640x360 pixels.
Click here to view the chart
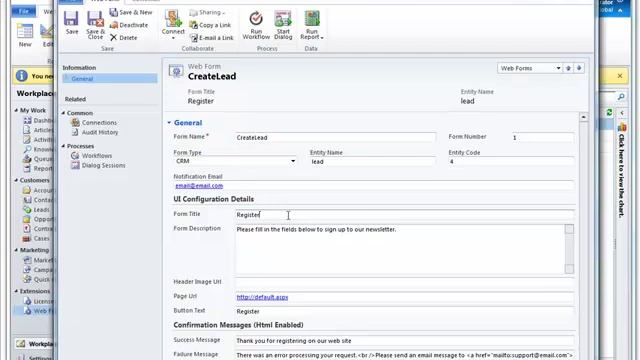(x=621, y=175)
